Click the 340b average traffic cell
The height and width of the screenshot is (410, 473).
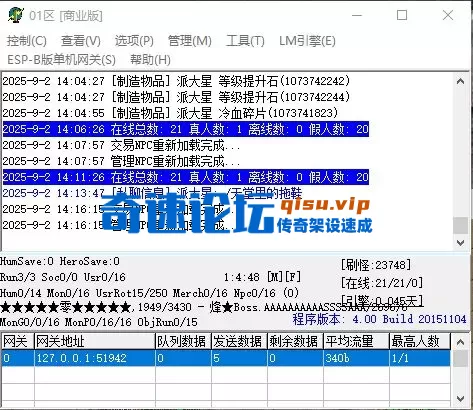click(356, 358)
